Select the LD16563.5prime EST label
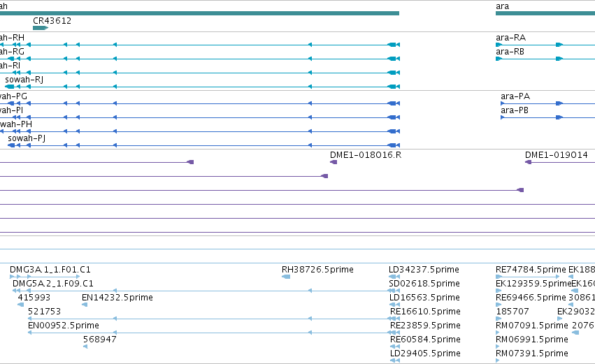 [x=424, y=298]
